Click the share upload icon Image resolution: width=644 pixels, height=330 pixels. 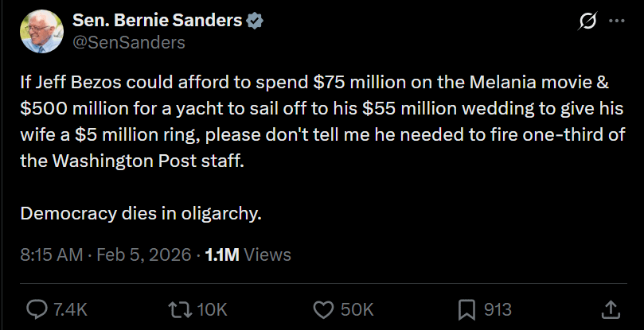pos(611,309)
